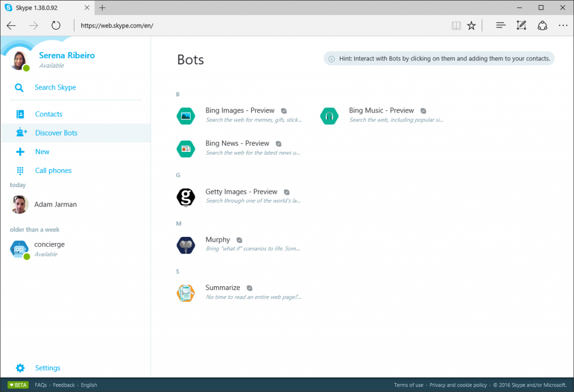Select the Summarize bot icon
Screen dimensions: 574x392
pos(186,292)
